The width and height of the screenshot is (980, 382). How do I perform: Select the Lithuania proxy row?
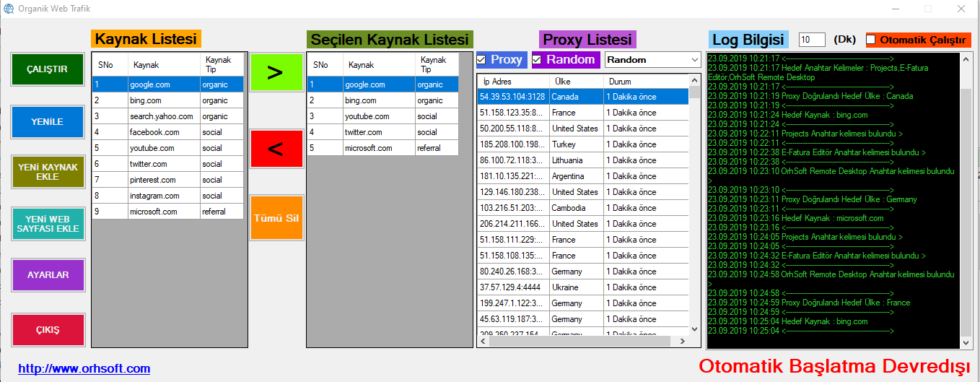click(583, 160)
